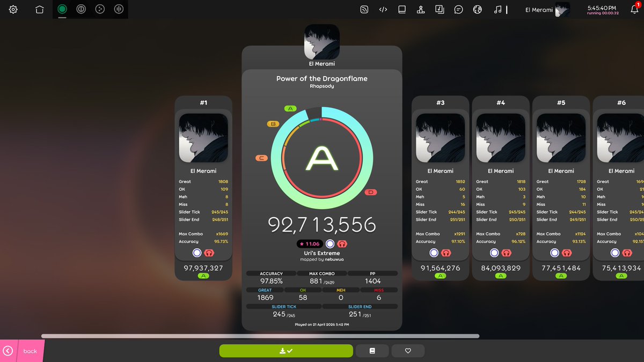Click the collections book button
The width and height of the screenshot is (644, 362).
[x=372, y=351]
